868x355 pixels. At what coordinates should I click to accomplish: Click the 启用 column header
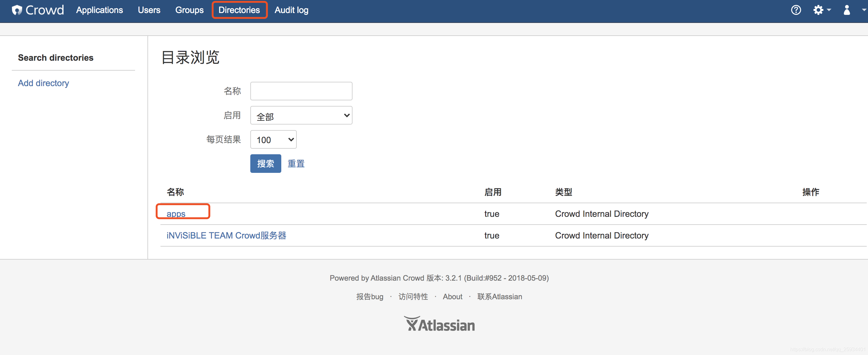pyautogui.click(x=493, y=192)
